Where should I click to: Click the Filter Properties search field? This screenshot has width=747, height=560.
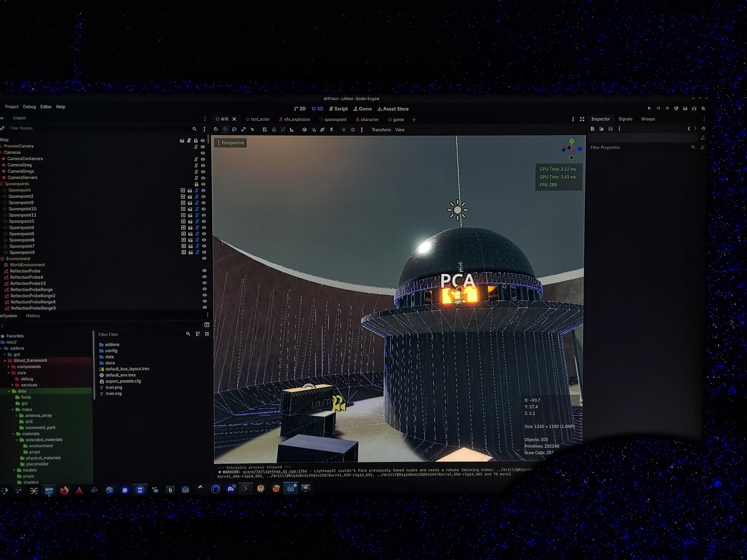click(640, 148)
